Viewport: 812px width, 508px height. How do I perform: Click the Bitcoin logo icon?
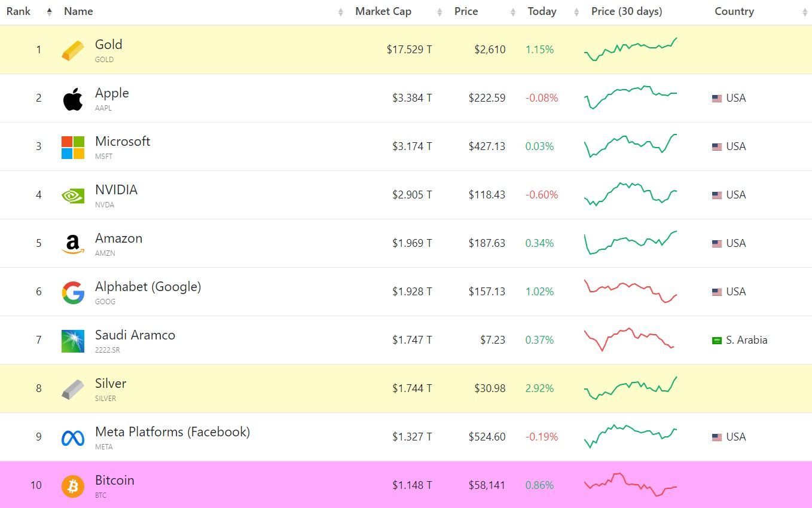pyautogui.click(x=73, y=486)
